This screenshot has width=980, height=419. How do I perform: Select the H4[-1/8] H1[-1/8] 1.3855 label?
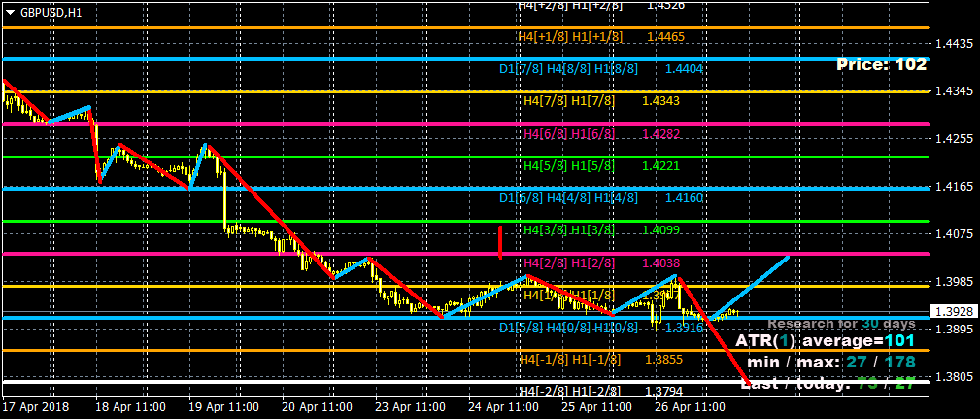[601, 360]
